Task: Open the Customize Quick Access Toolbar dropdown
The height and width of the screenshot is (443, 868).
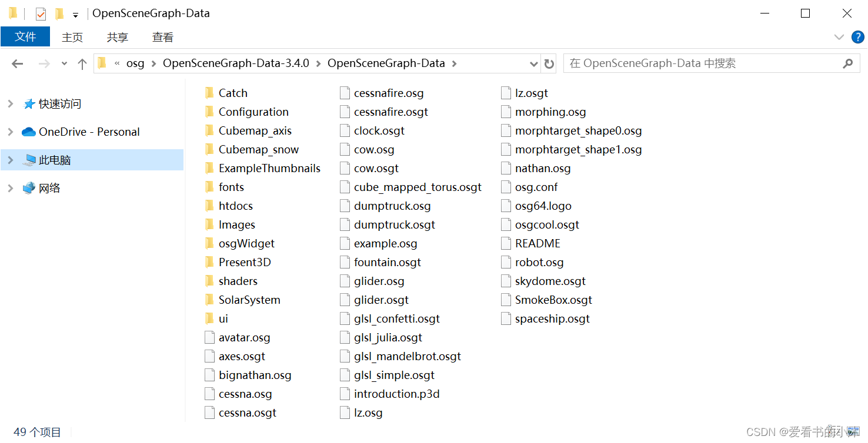Action: coord(75,15)
